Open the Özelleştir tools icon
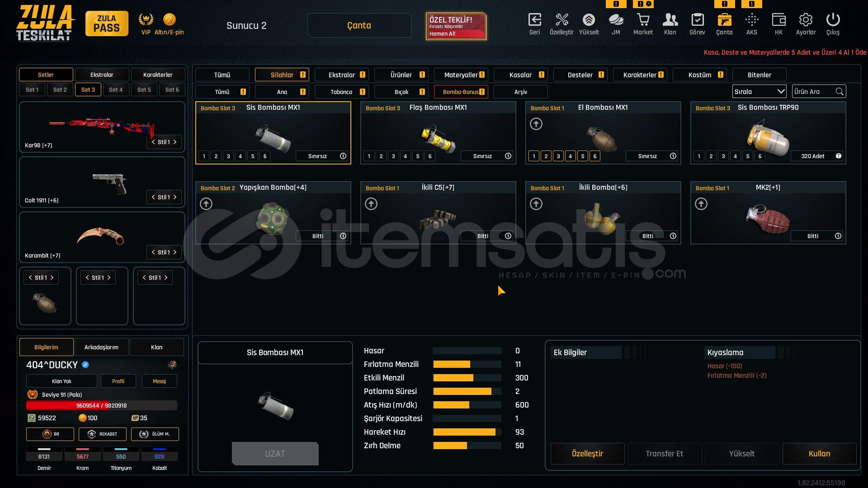This screenshot has height=488, width=868. [x=561, y=20]
